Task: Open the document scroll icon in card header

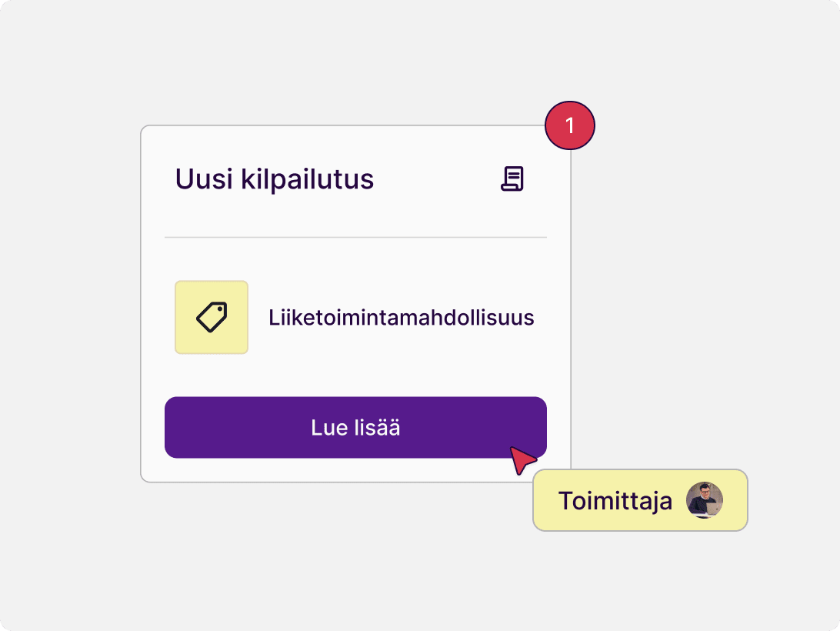Action: tap(512, 179)
